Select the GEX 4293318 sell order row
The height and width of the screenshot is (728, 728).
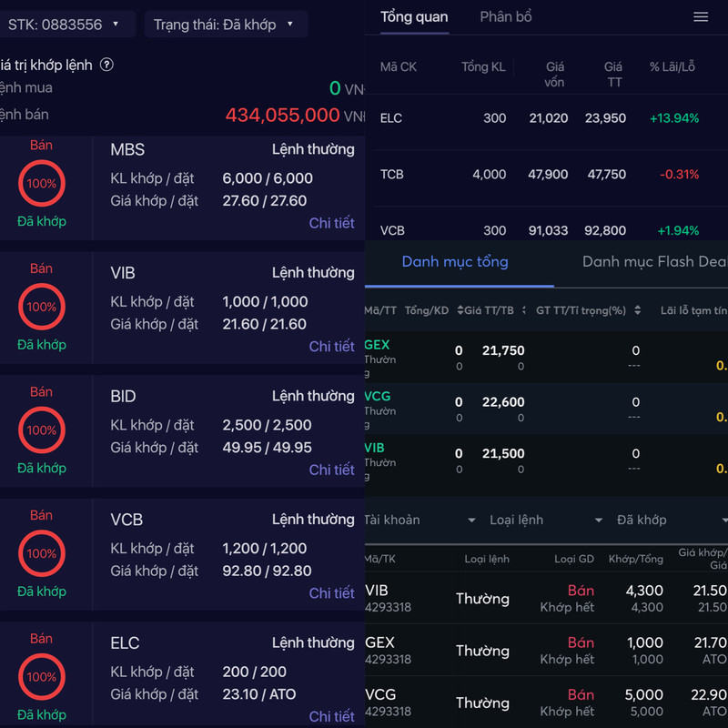pyautogui.click(x=547, y=651)
